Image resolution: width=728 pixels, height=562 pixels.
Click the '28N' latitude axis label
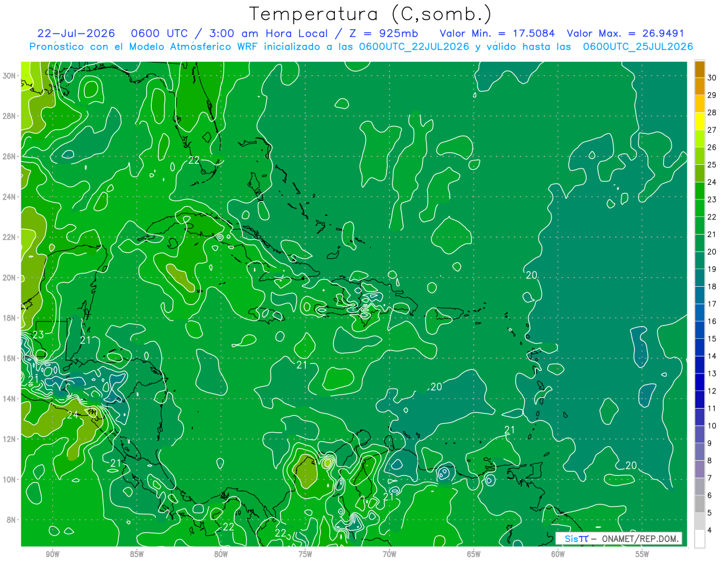[x=8, y=116]
